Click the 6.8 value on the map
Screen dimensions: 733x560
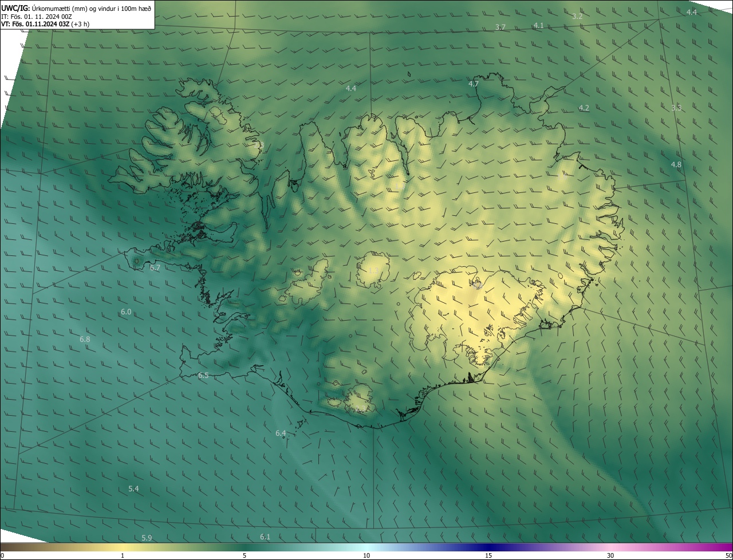pyautogui.click(x=85, y=340)
